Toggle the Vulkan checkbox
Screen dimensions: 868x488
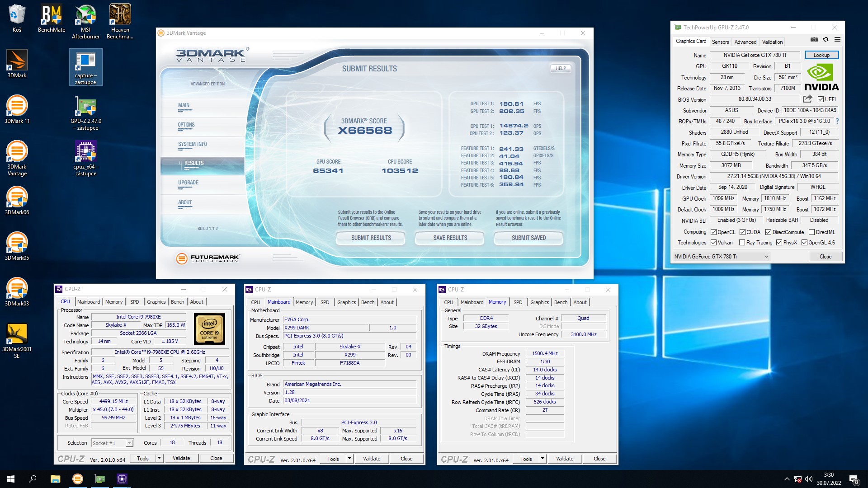(x=713, y=243)
